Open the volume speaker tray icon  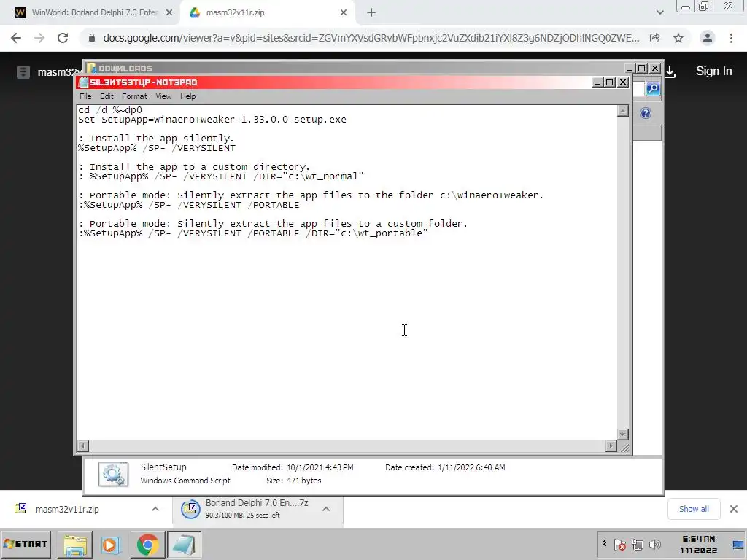pyautogui.click(x=655, y=544)
